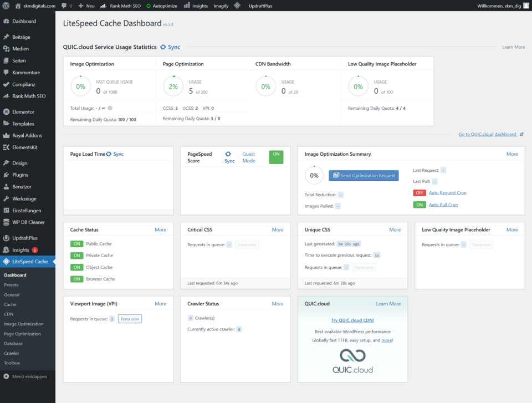Open Image Optimization submenu item
This screenshot has width=532, height=403.
click(24, 324)
